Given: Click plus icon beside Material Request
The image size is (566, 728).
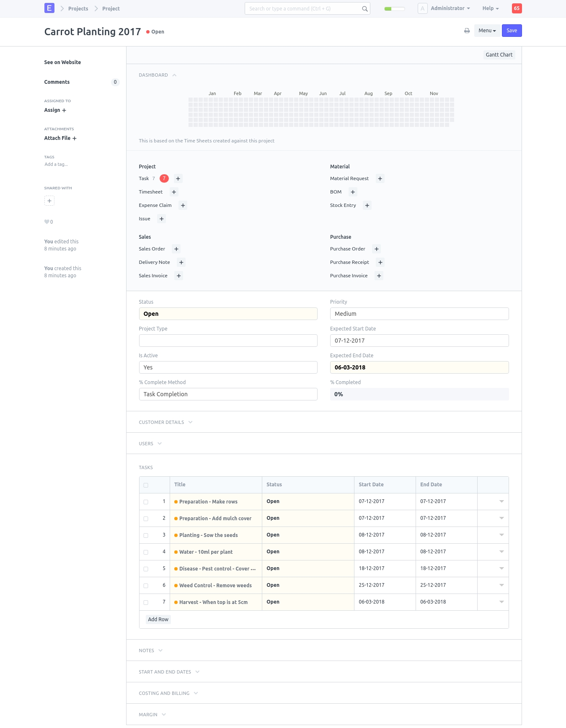Looking at the screenshot, I should (x=380, y=178).
